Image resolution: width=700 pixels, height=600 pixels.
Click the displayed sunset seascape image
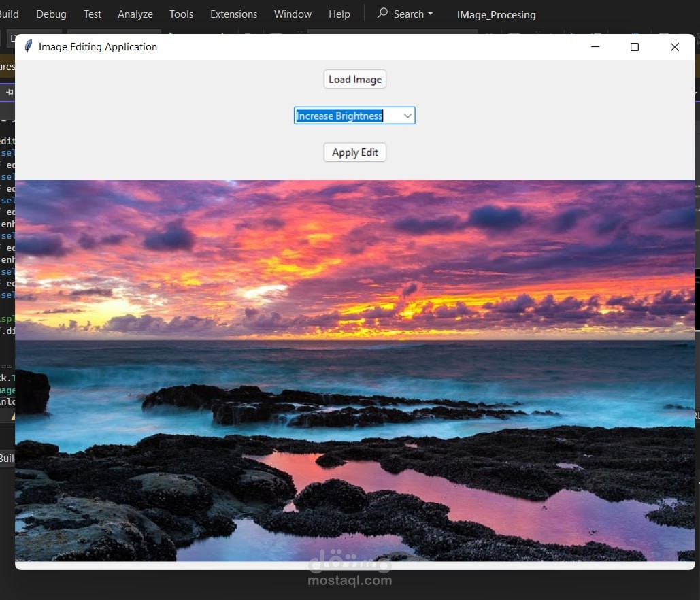coord(355,371)
